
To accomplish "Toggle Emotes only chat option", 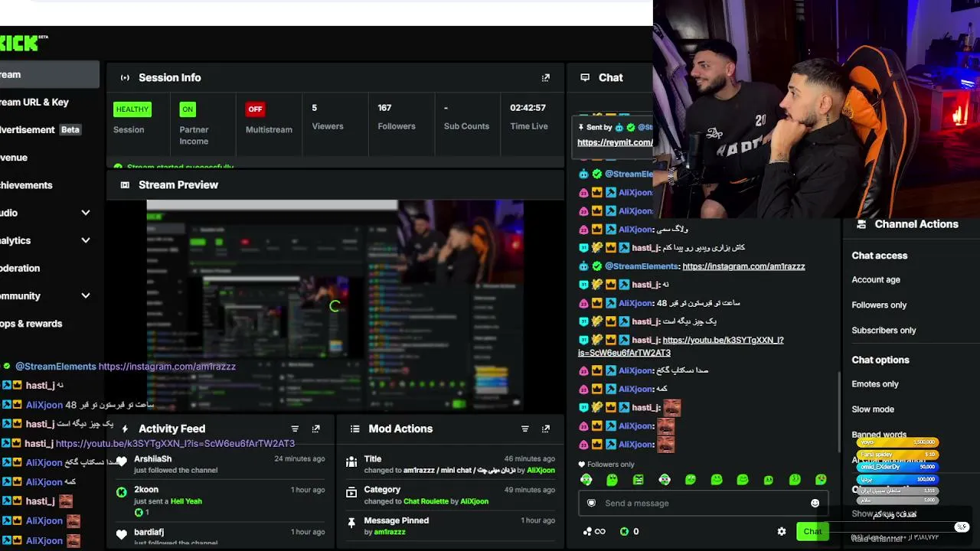I will tap(875, 383).
